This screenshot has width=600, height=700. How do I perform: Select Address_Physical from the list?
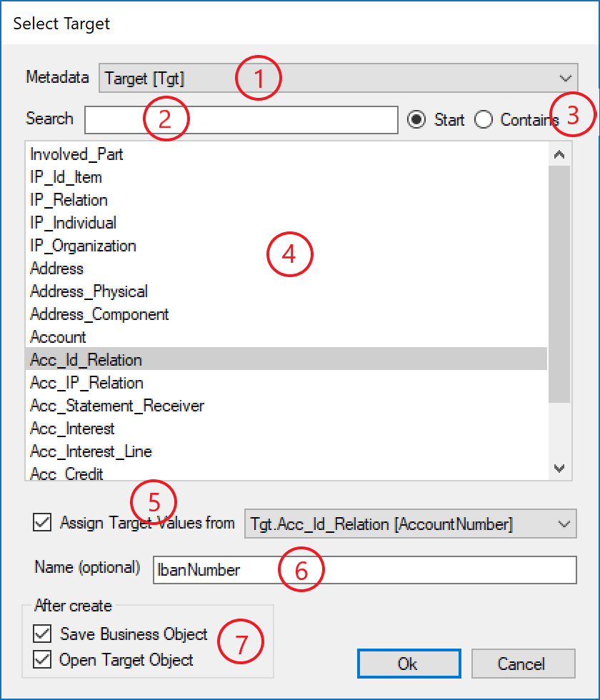point(89,291)
